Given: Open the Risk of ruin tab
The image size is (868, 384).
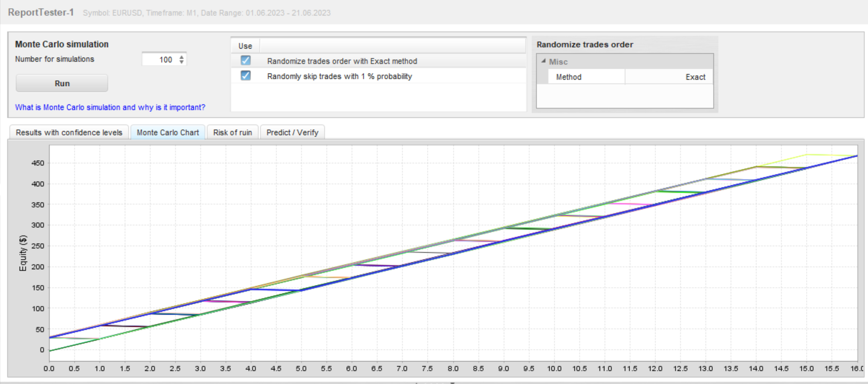Looking at the screenshot, I should tap(232, 132).
